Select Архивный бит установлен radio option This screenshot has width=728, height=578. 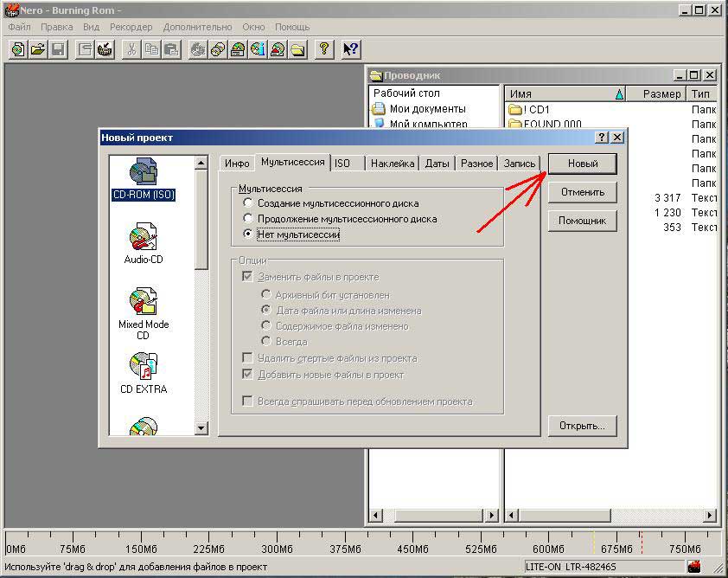tap(266, 294)
